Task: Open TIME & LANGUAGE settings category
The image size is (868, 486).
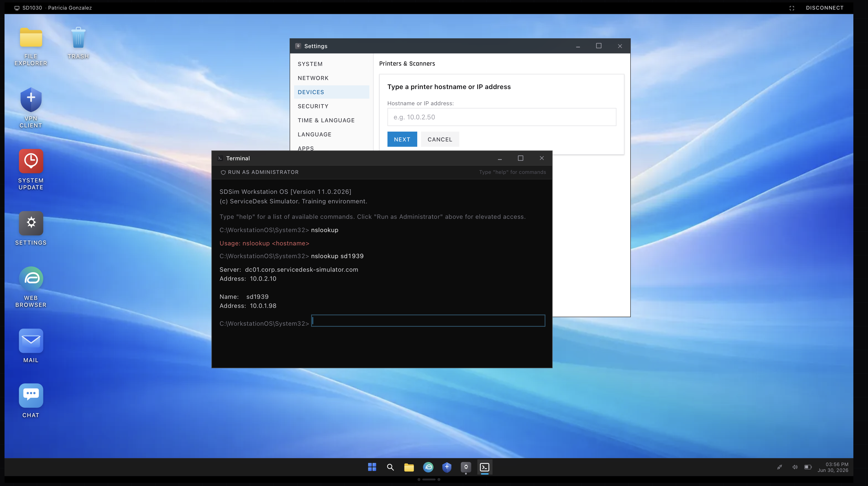Action: coord(332,120)
